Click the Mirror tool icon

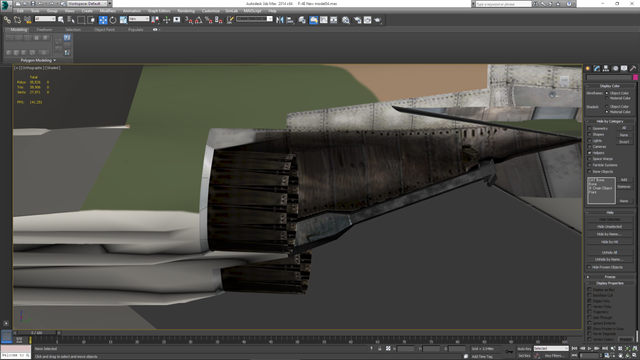pyautogui.click(x=280, y=20)
